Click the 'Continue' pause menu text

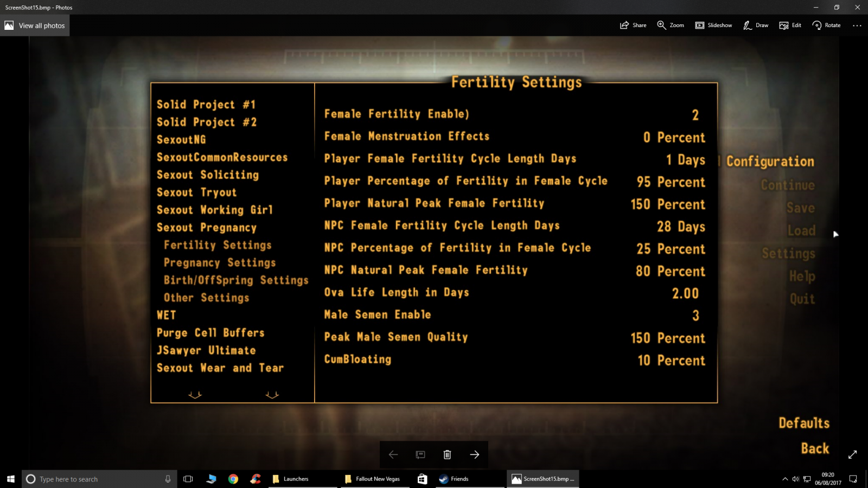788,185
